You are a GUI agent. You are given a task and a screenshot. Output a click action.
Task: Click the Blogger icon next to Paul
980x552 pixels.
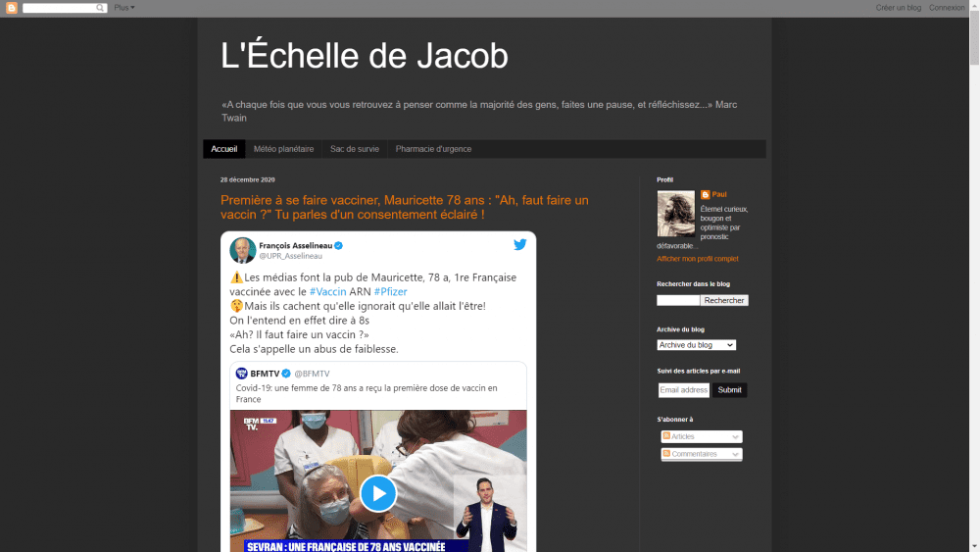pos(705,194)
